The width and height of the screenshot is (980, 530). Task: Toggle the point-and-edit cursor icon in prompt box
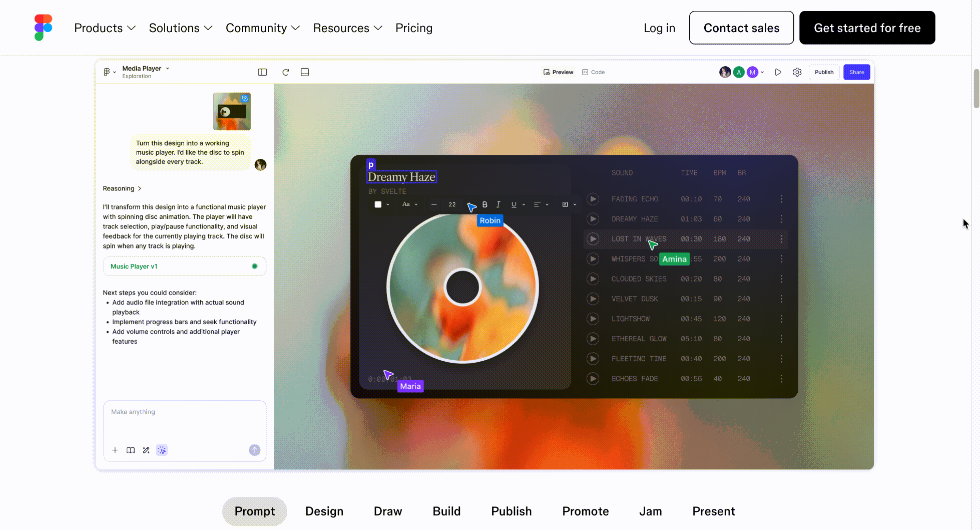click(162, 450)
